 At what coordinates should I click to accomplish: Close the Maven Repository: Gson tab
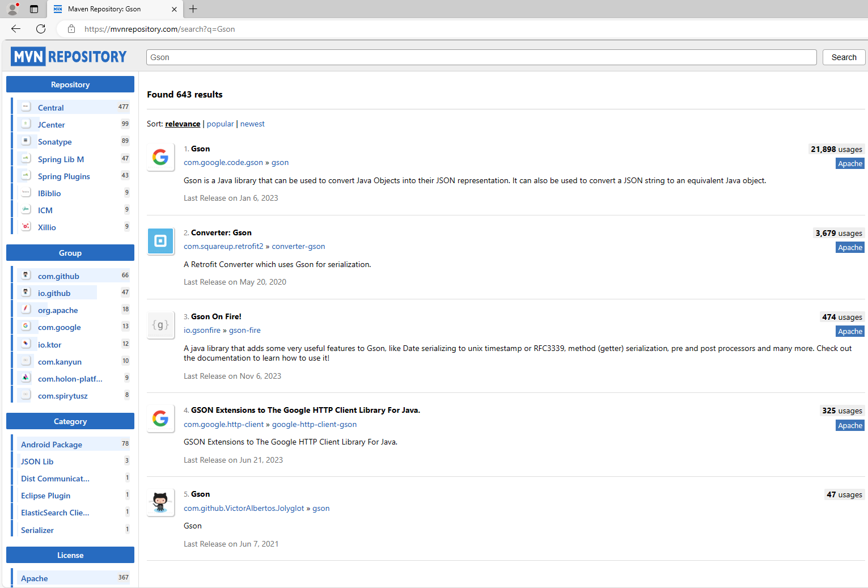click(x=174, y=9)
